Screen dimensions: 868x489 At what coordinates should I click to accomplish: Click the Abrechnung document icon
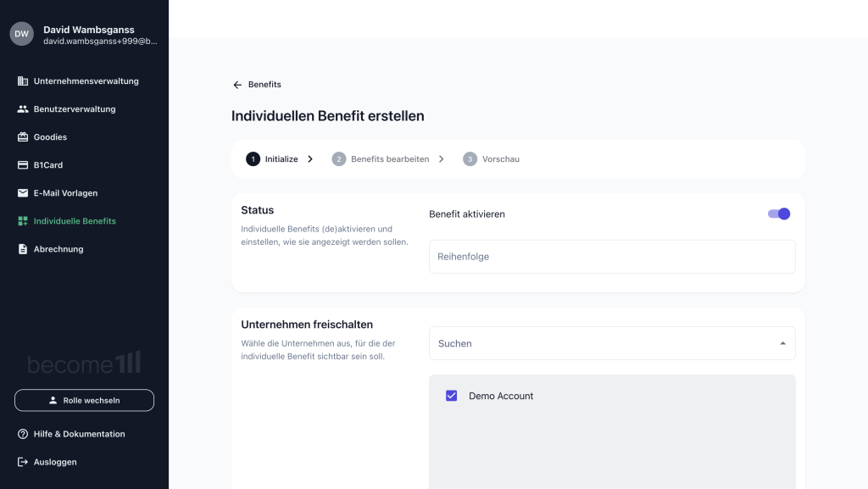pyautogui.click(x=23, y=249)
